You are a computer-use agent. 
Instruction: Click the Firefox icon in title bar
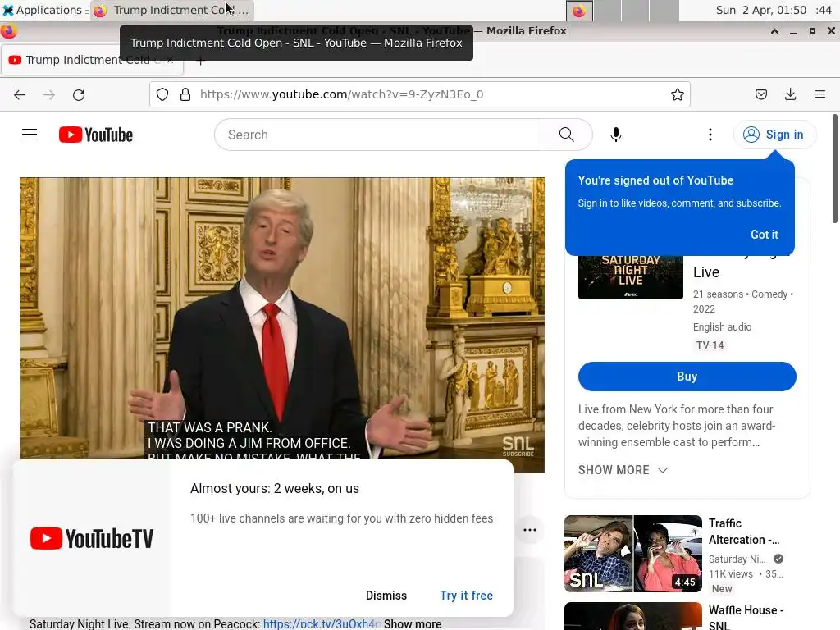click(x=8, y=31)
